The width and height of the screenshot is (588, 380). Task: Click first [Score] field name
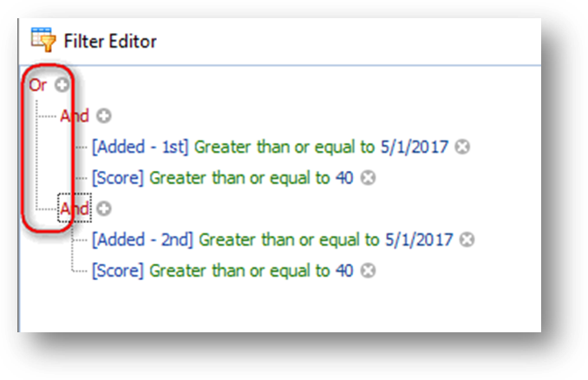118,178
